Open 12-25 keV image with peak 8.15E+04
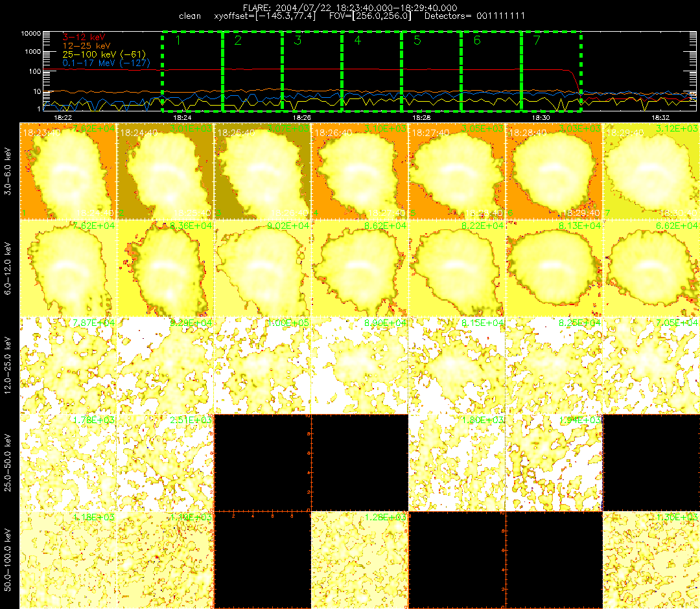This screenshot has height=609, width=700. tap(457, 366)
